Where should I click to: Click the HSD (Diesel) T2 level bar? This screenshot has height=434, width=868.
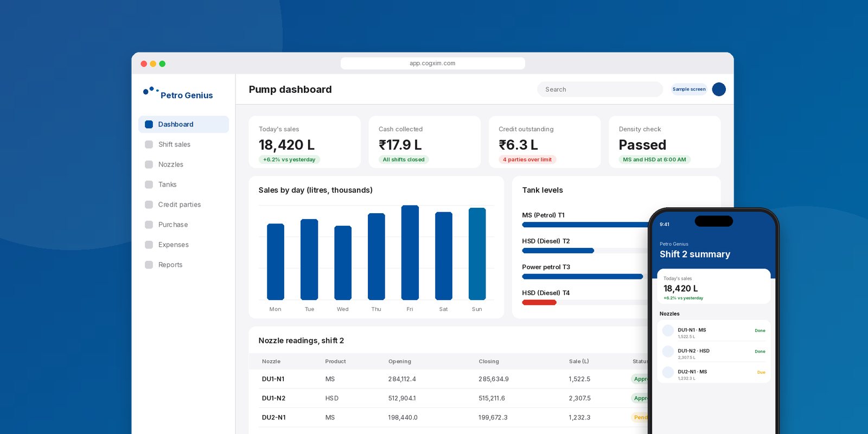558,251
